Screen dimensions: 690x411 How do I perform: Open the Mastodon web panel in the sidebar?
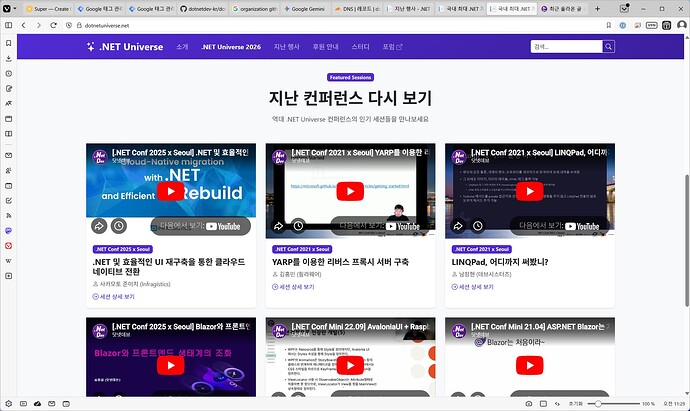tap(8, 231)
